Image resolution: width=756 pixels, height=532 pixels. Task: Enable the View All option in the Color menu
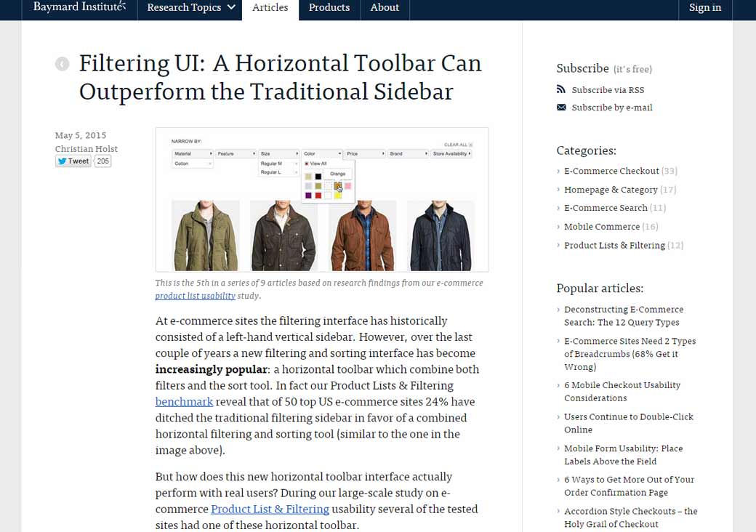pos(316,163)
